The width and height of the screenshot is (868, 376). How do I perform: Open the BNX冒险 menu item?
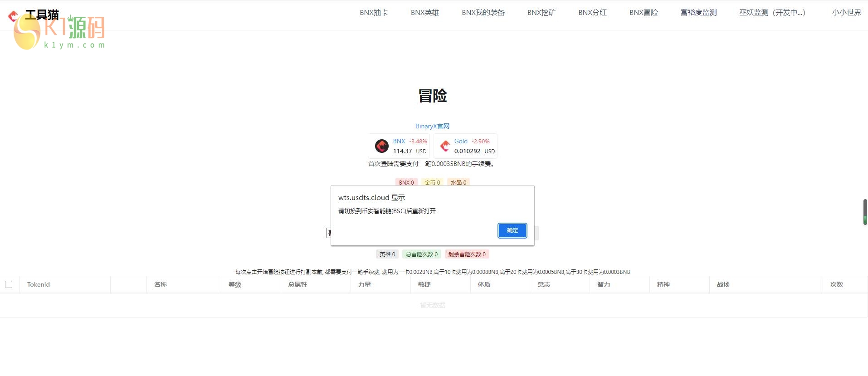pos(644,13)
